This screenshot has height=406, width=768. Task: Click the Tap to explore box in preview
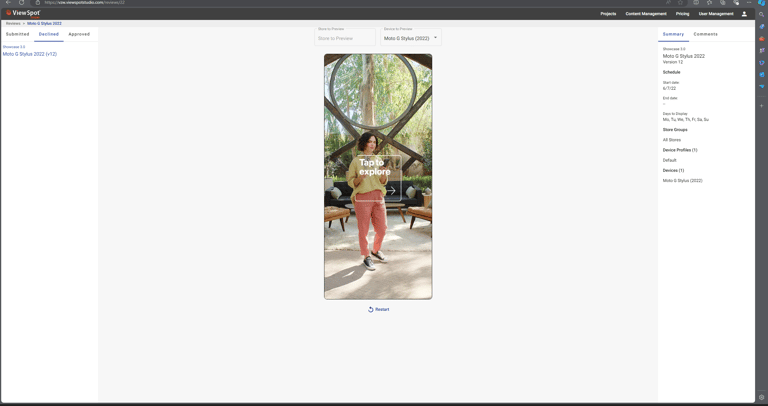[x=378, y=179]
